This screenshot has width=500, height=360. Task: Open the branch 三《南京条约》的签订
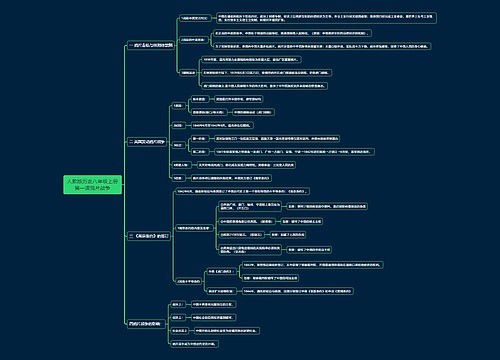149,236
